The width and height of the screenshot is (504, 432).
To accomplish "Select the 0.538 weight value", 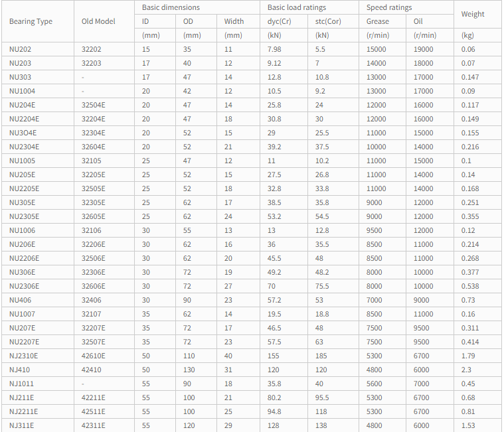I will click(x=470, y=286).
